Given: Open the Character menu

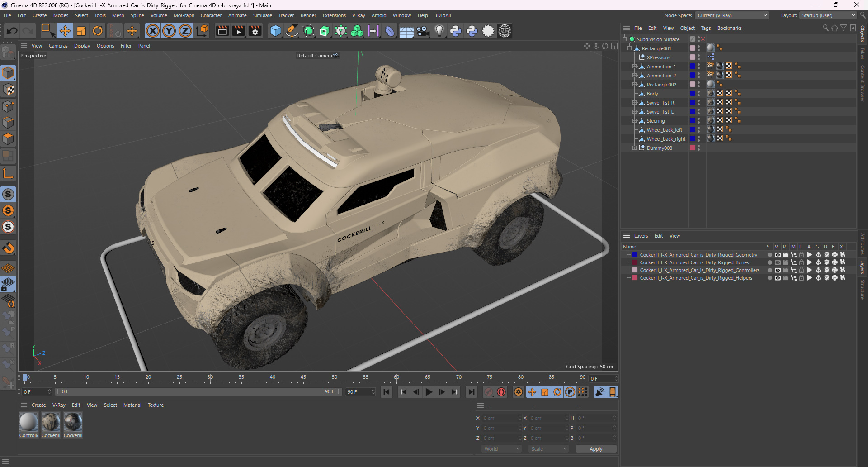Looking at the screenshot, I should click(x=211, y=15).
